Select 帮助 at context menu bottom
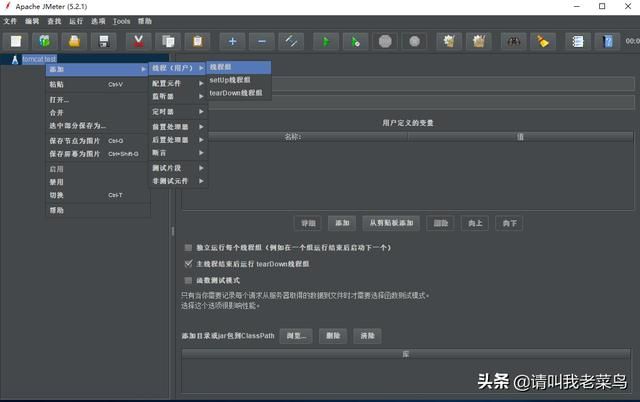640x402 pixels. (x=97, y=210)
